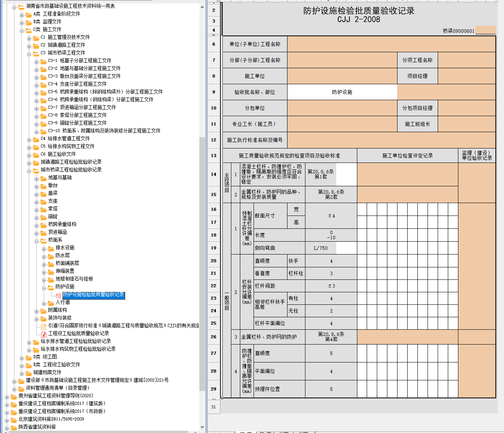
Task: Click the folder icon beside 盖梁
Action: click(43, 194)
